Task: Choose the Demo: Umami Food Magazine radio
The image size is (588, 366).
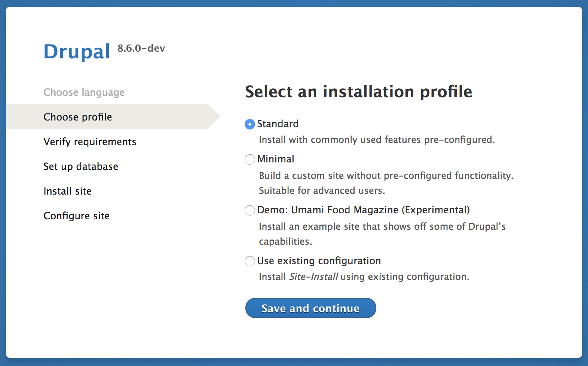Action: click(249, 210)
